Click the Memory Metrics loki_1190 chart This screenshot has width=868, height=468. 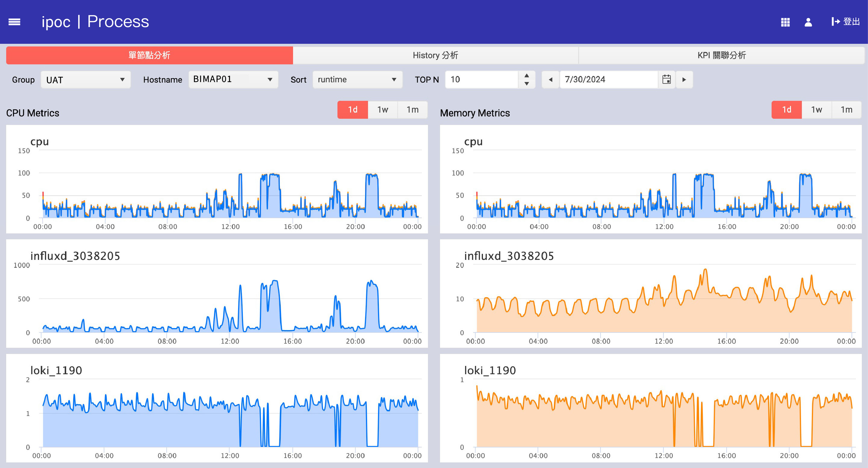coord(651,408)
